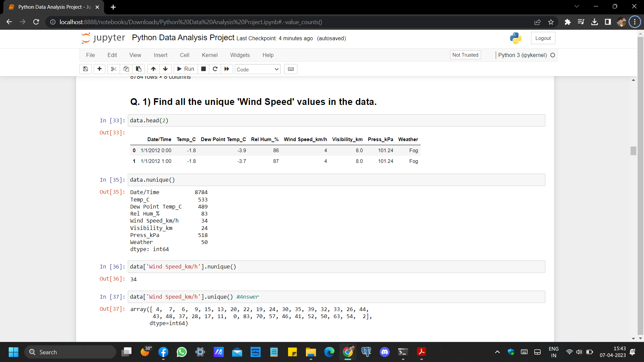Copy selected cells using the toolbar icon
Viewport: 644px width, 362px height.
tap(126, 69)
